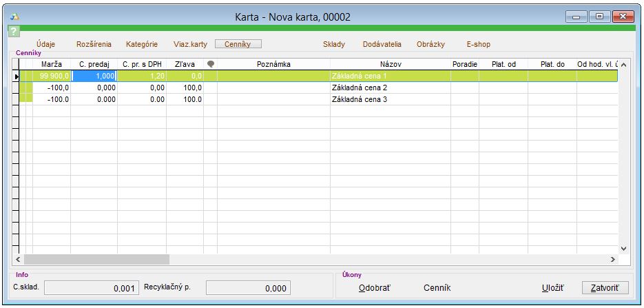Click the row pointer arrow of the first row
644x308 pixels.
[16, 76]
